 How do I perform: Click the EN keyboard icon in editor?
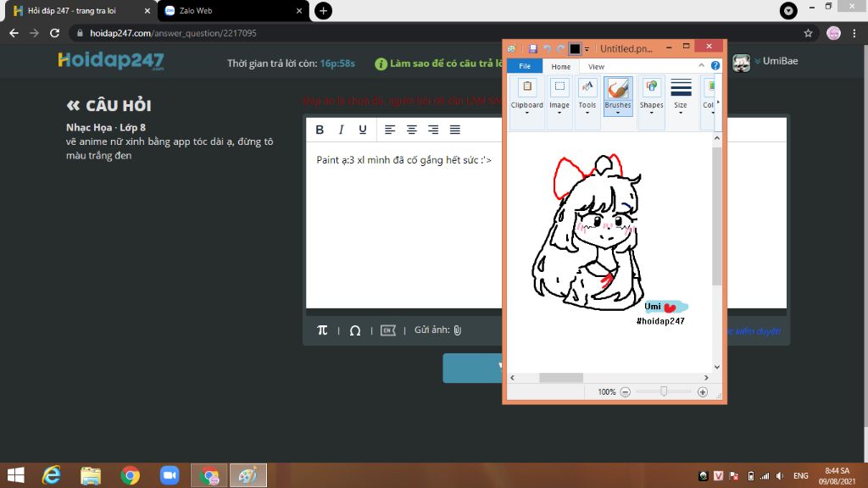[388, 330]
